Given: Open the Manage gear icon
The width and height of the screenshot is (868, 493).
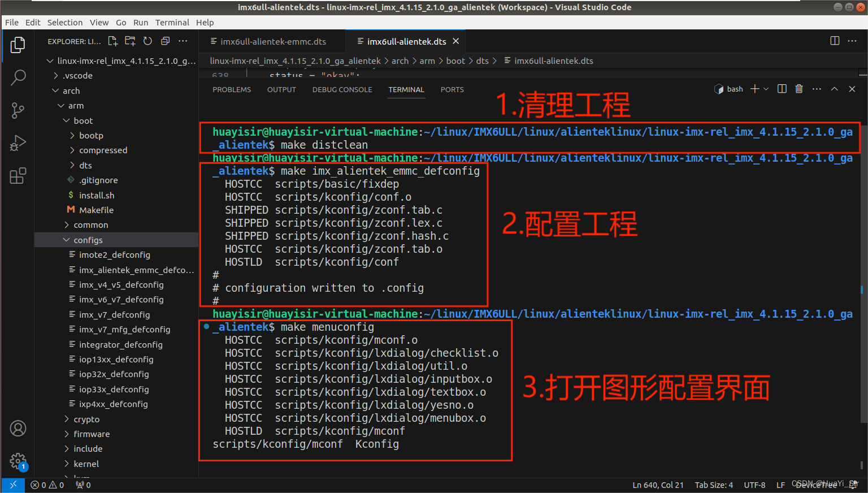Looking at the screenshot, I should [x=18, y=461].
